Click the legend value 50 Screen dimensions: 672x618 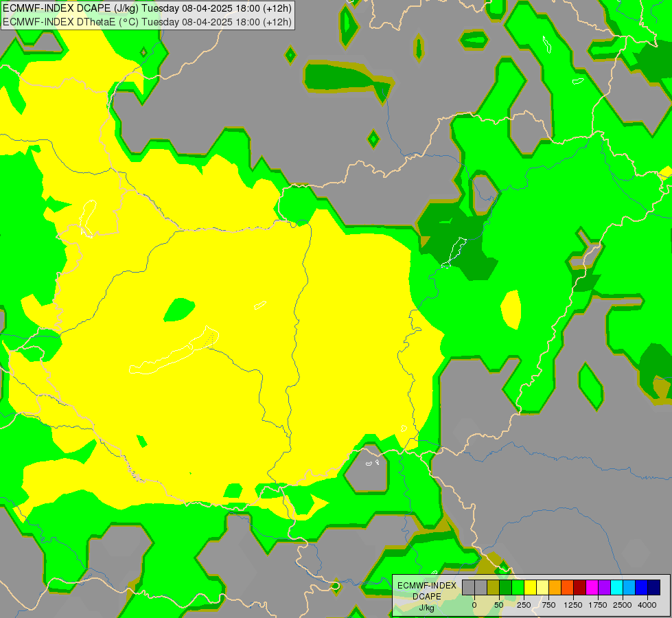tap(499, 605)
